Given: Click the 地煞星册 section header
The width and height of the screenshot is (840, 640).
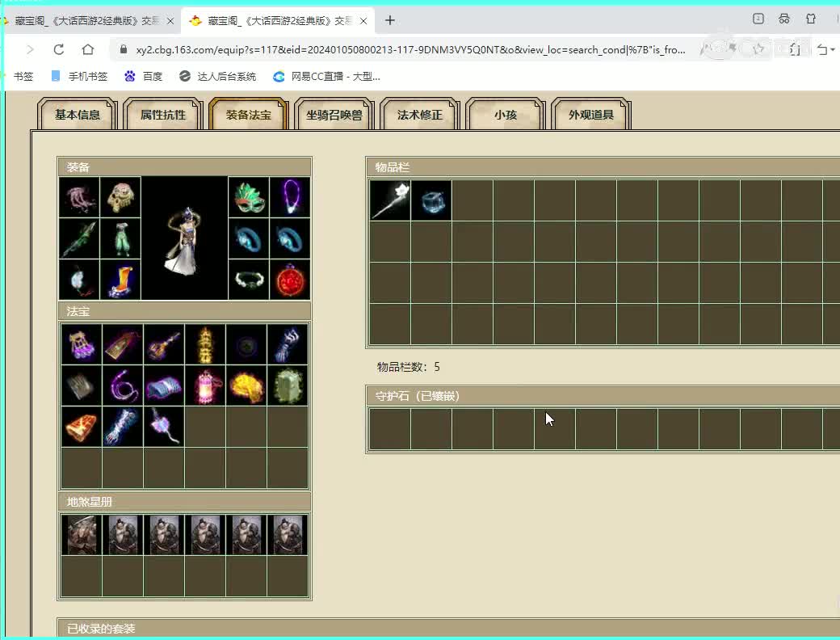Looking at the screenshot, I should [184, 502].
